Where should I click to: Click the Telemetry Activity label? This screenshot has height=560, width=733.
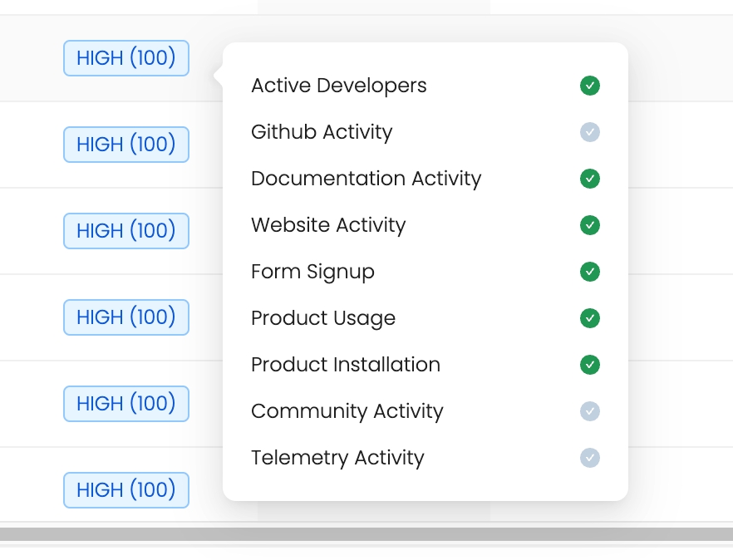(x=337, y=458)
